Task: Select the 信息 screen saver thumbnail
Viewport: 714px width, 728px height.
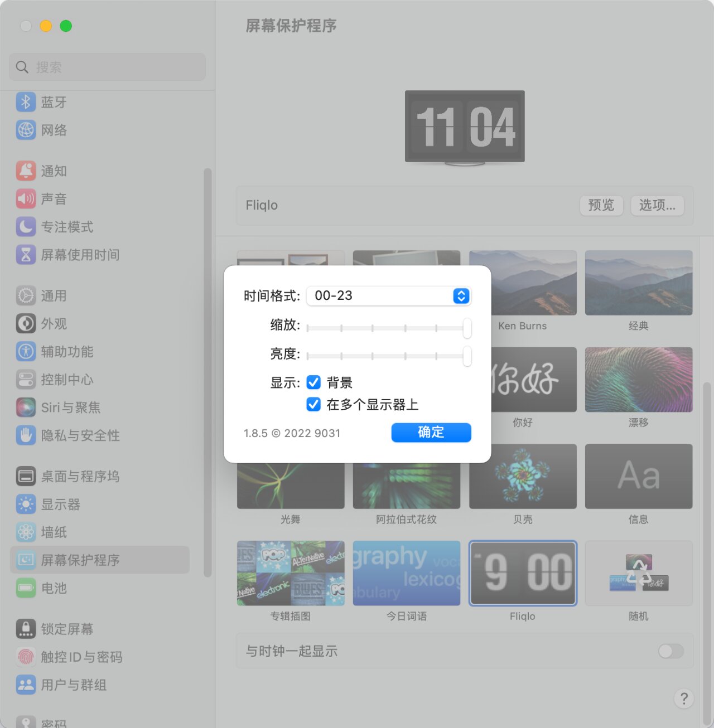Action: [x=639, y=477]
